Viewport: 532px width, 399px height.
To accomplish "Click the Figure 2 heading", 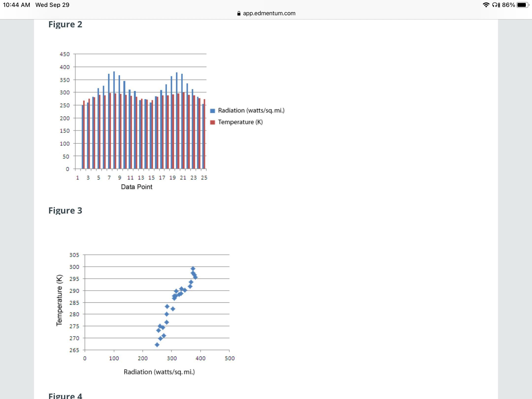I will tap(65, 24).
